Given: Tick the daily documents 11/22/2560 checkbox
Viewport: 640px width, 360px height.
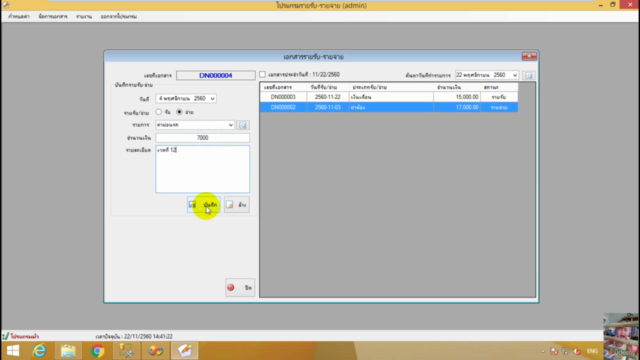Looking at the screenshot, I should pos(262,75).
